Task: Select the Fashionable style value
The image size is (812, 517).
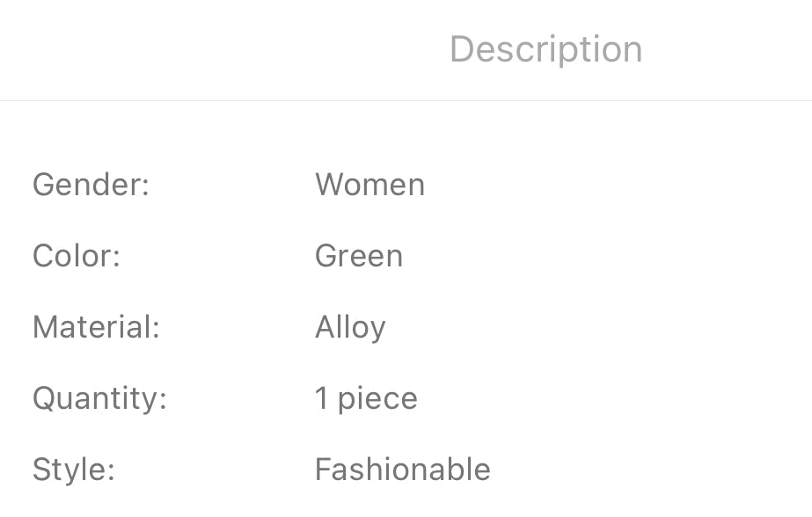Action: click(403, 470)
